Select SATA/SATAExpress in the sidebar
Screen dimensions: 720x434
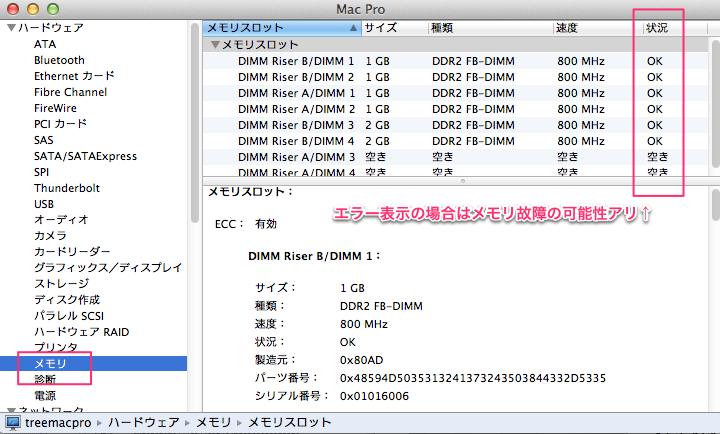[x=85, y=156]
